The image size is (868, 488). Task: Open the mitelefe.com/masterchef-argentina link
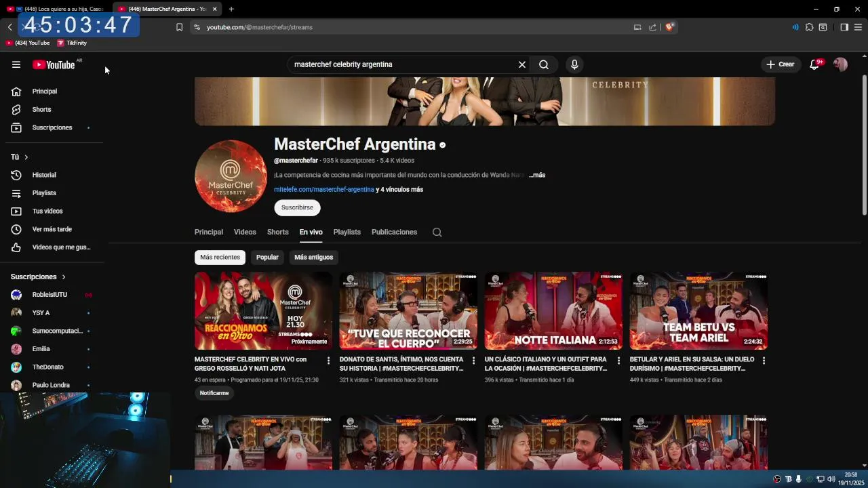[324, 190]
